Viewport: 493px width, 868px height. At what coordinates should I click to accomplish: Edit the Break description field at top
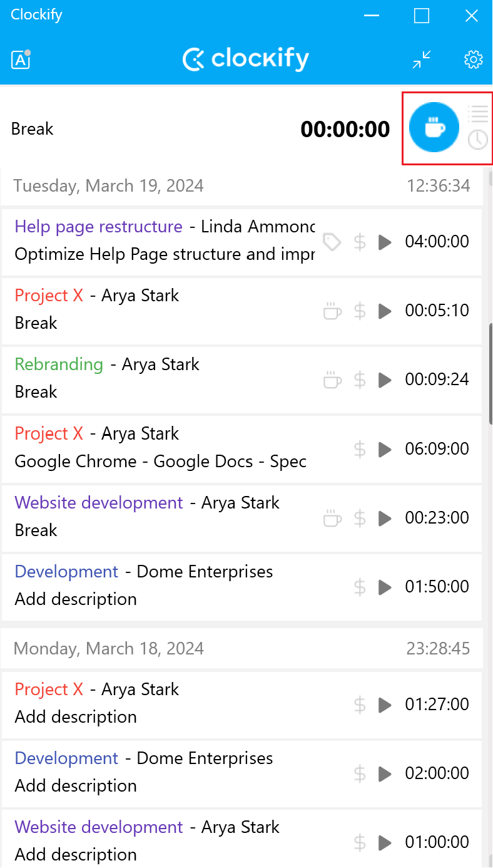pyautogui.click(x=125, y=129)
